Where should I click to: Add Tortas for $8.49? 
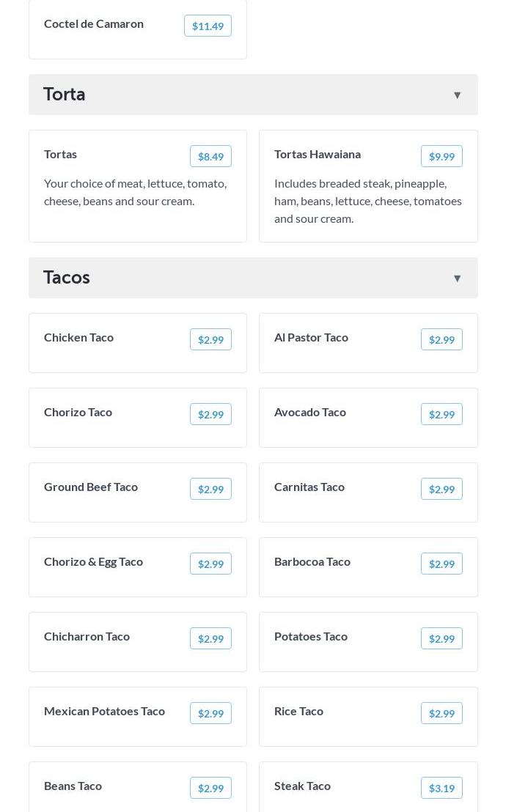[x=210, y=157]
